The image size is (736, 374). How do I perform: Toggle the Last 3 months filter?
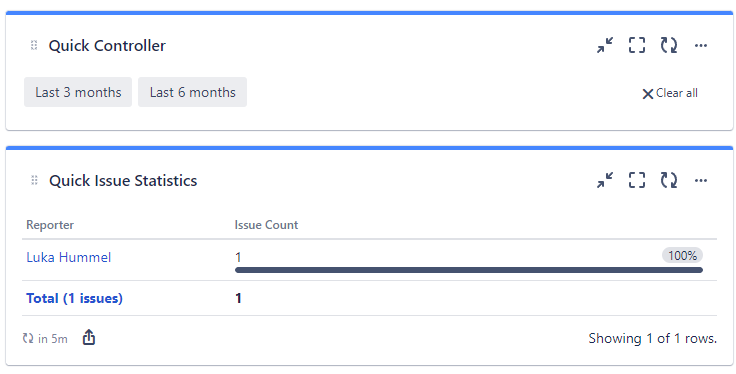78,92
